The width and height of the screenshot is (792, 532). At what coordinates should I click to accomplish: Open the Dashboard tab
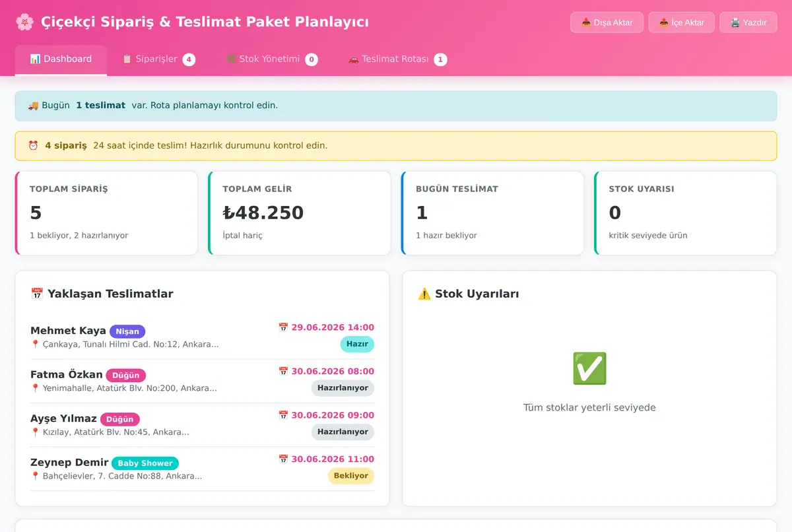click(x=61, y=59)
